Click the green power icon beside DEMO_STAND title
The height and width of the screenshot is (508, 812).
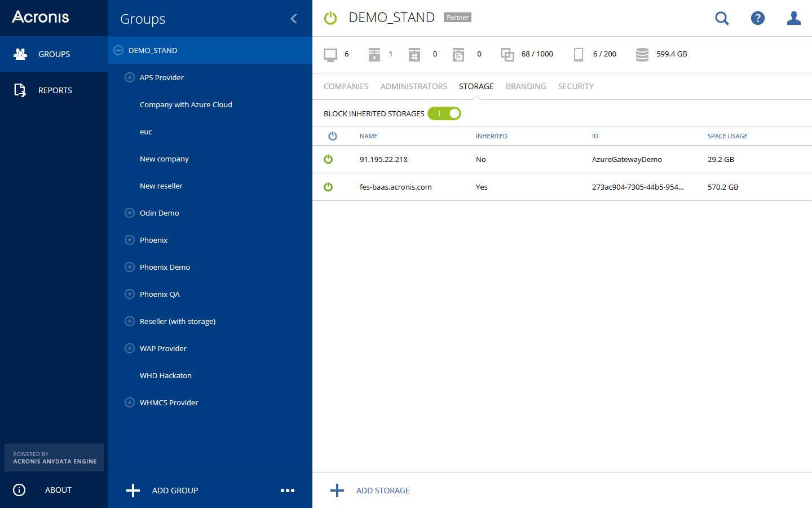(330, 18)
